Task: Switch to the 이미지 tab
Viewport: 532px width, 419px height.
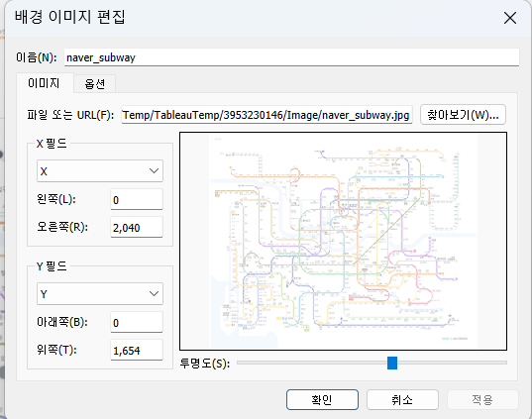Action: point(45,83)
